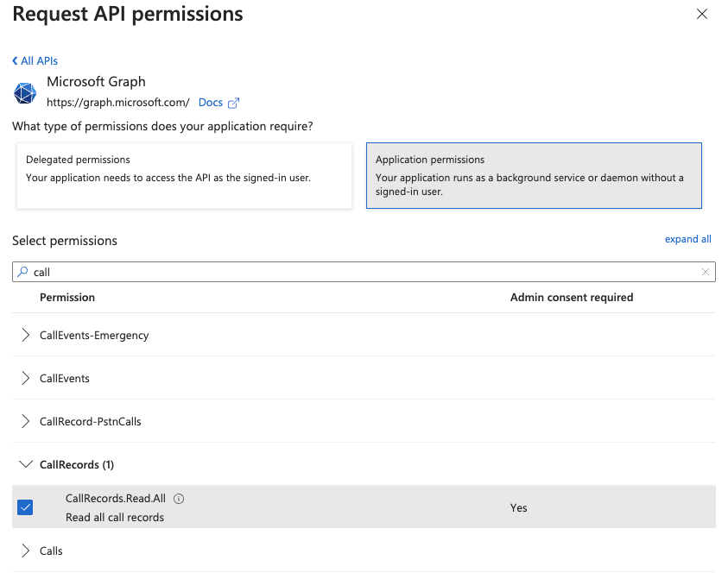This screenshot has width=728, height=579.
Task: Focus the permissions search field containing 'call'
Action: click(364, 272)
